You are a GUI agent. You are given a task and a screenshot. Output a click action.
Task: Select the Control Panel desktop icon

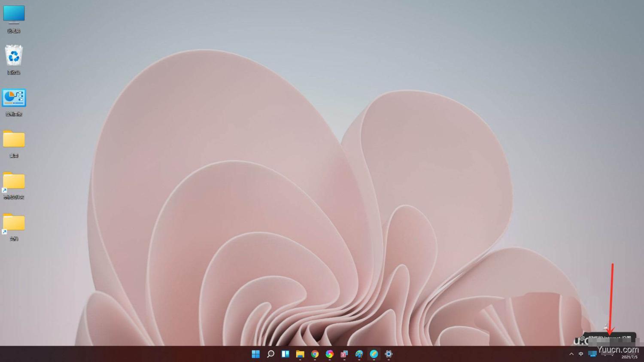[x=14, y=103]
